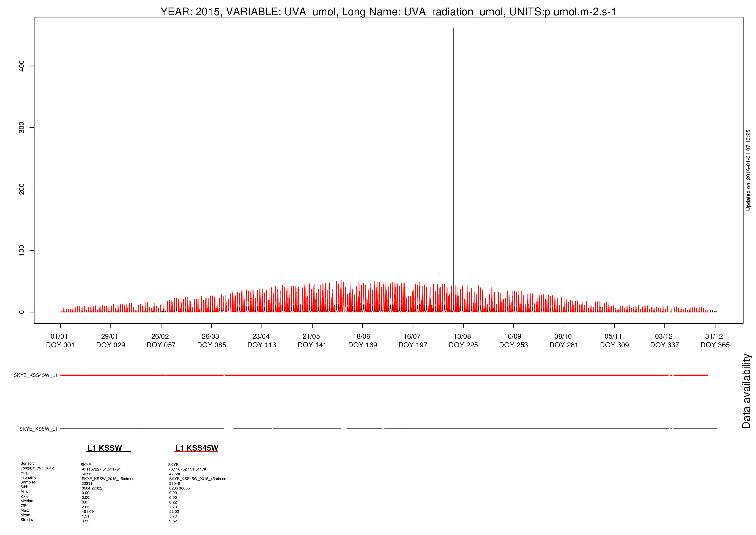Click the SKYE_KSS45W_L1 availability row label
This screenshot has width=756, height=535.
pyautogui.click(x=36, y=375)
